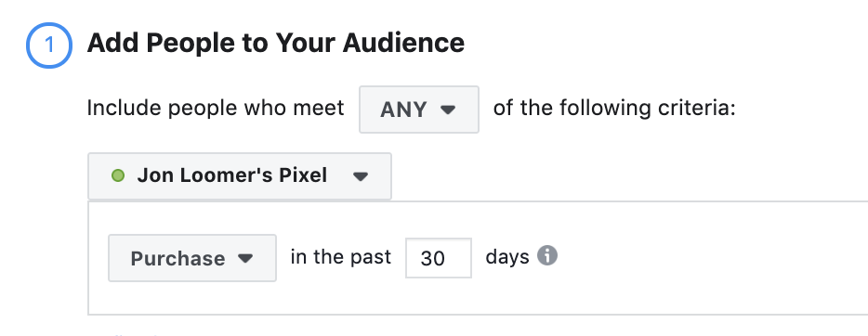The image size is (868, 336).
Task: Click the caret arrow beside ANY
Action: click(448, 110)
